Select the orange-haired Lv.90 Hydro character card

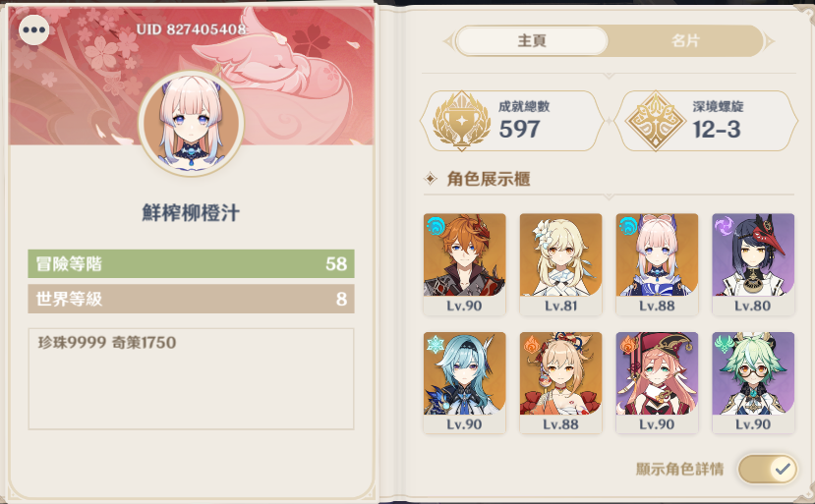click(x=464, y=264)
